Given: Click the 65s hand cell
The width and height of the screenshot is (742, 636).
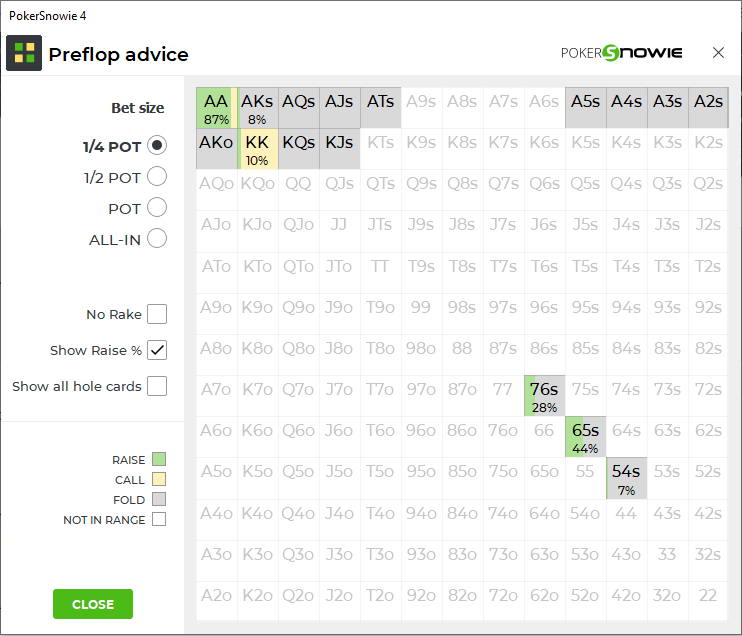Looking at the screenshot, I should tap(585, 437).
